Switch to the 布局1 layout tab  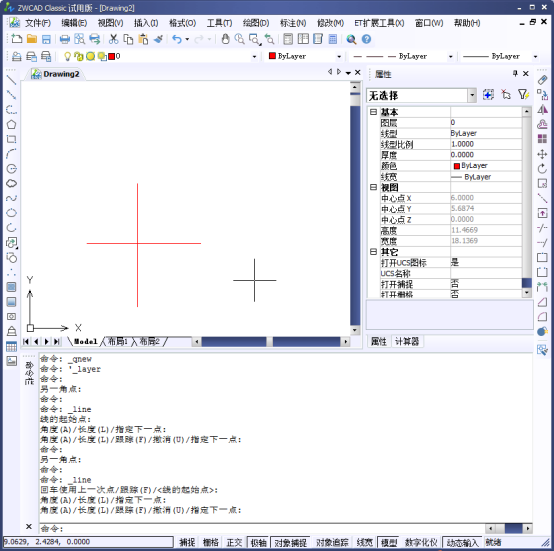pos(118,341)
